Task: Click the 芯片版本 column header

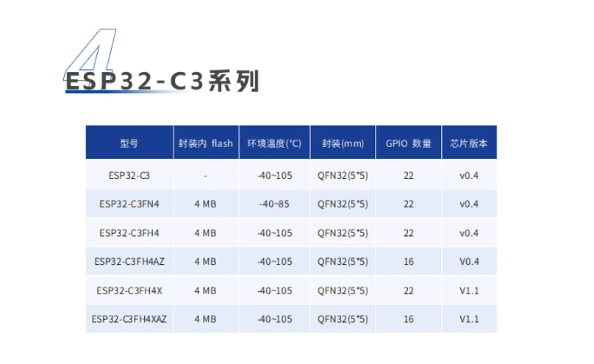Action: coord(469,143)
